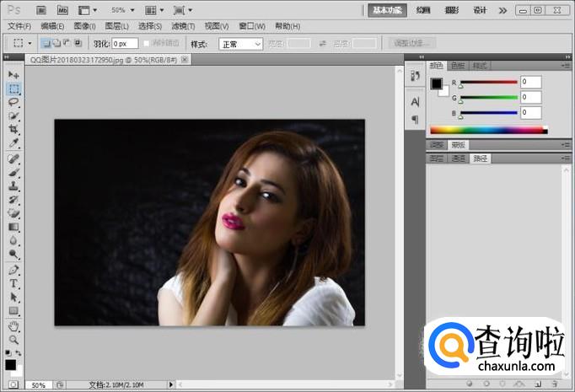Select the Lasso tool
Viewport: 575px width, 392px height.
[x=13, y=101]
